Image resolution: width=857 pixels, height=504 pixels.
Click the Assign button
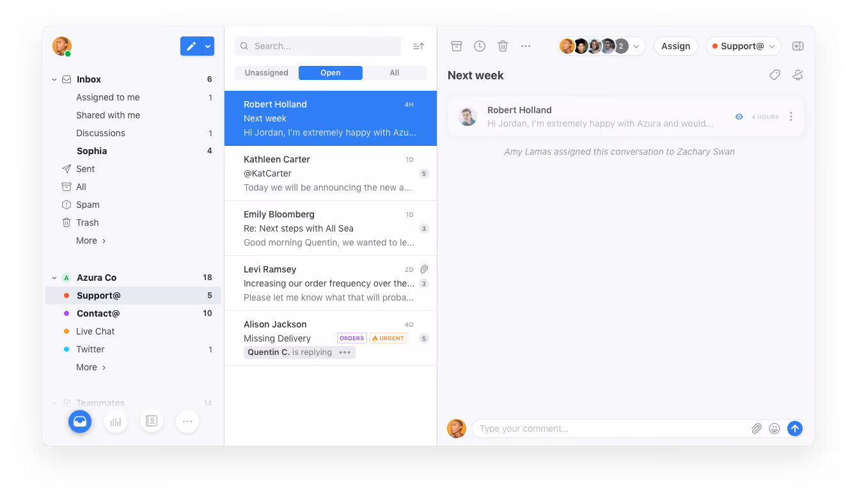click(x=676, y=46)
